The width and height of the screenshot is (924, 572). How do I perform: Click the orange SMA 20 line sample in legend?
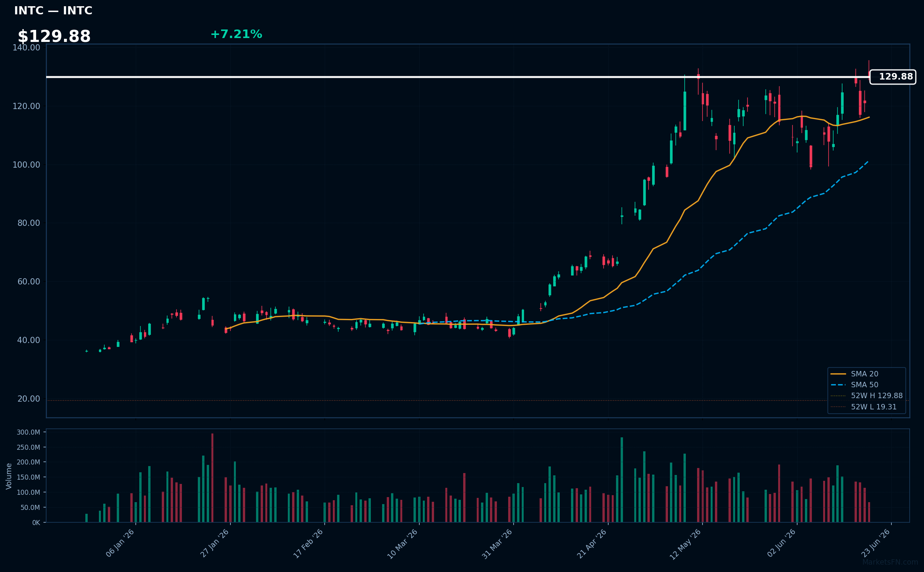pos(838,374)
